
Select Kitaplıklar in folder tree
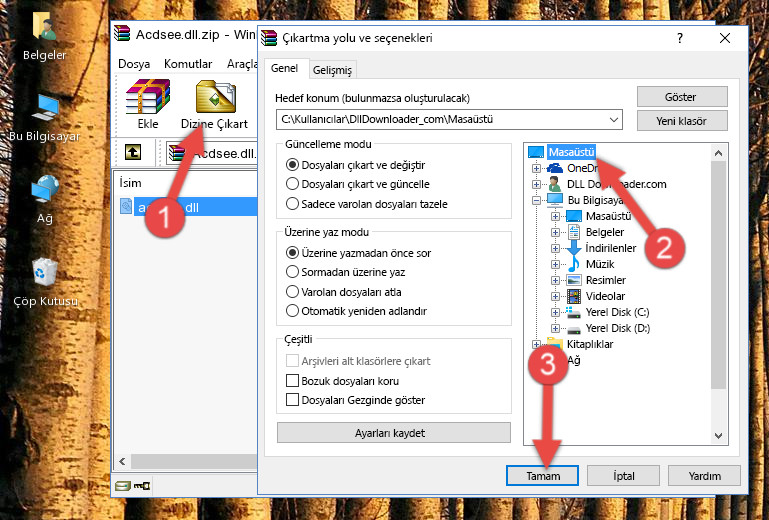pyautogui.click(x=590, y=344)
